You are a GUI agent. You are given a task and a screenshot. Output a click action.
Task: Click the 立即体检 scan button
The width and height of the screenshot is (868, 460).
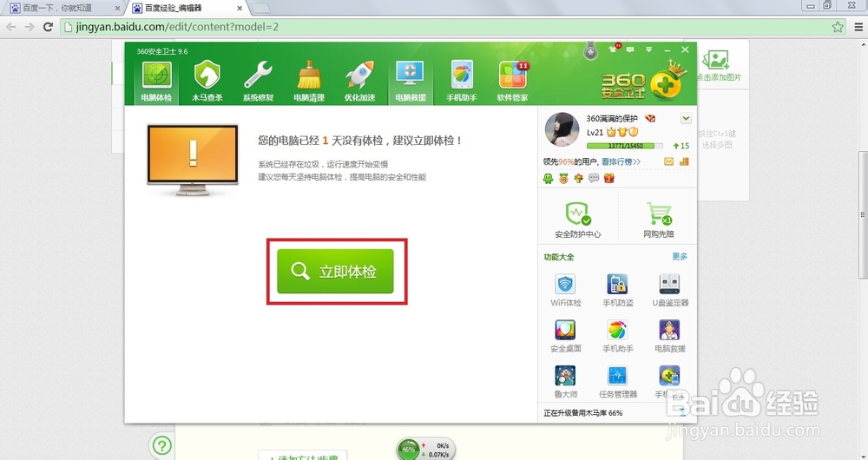click(x=335, y=272)
